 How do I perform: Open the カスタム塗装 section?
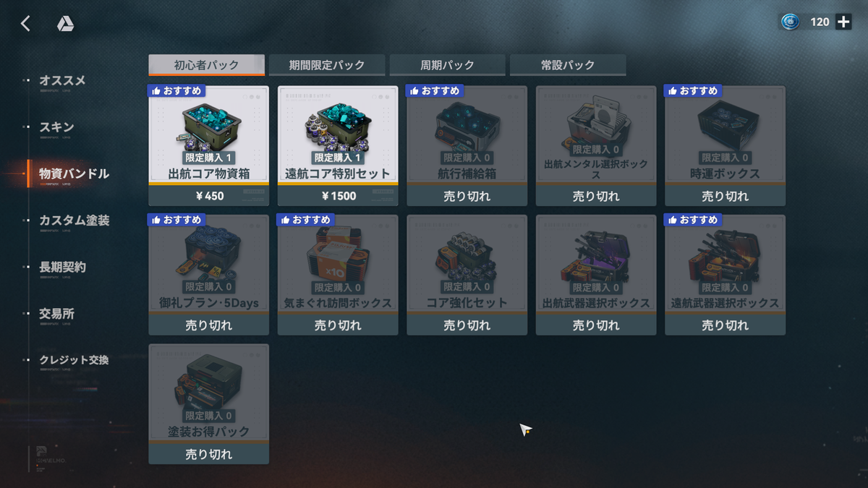[x=75, y=221]
